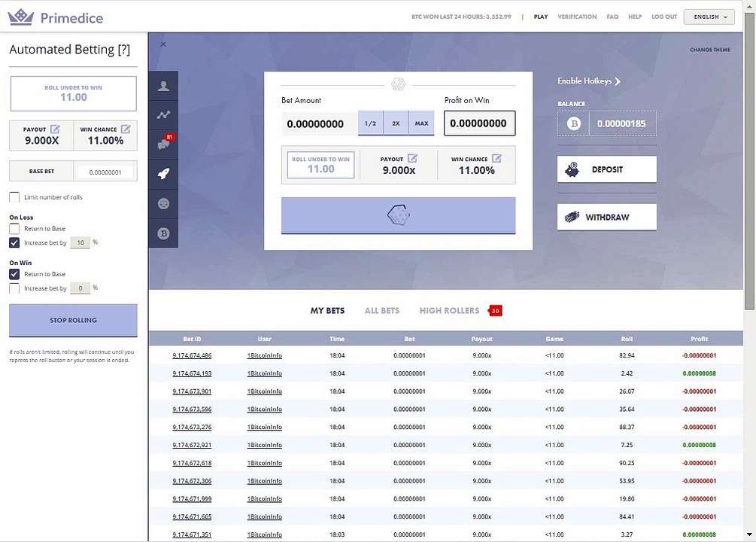Screen dimensions: 756x542
Task: Open bet ID 9,174,674,193
Action: coord(192,373)
